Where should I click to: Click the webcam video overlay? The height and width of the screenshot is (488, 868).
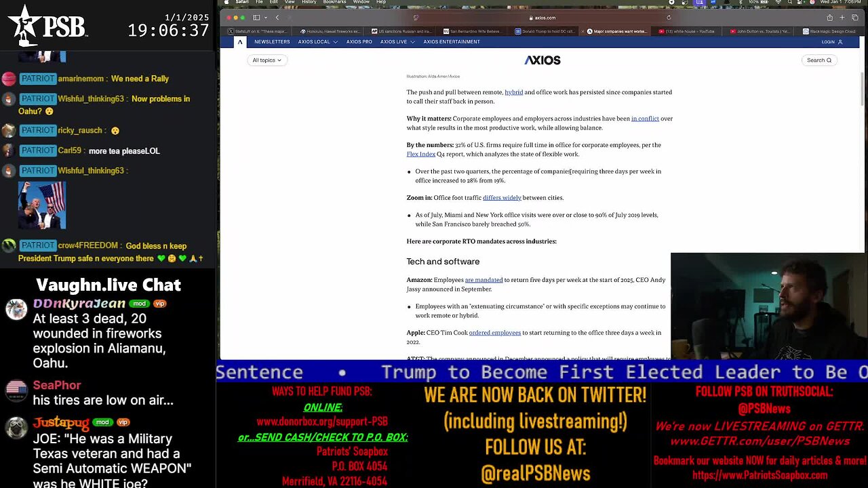pyautogui.click(x=768, y=306)
